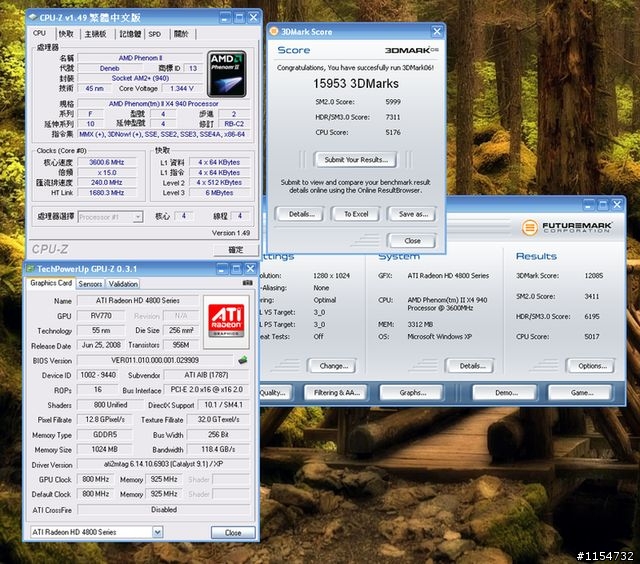Screen dimensions: 640x564
Task: Click the CPU-Z title bar icon
Action: pyautogui.click(x=33, y=17)
